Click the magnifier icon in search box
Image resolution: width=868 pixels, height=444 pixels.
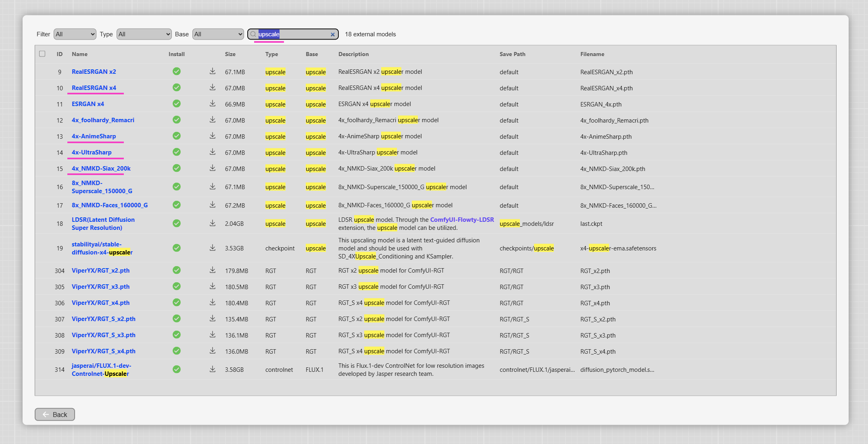[x=253, y=34]
